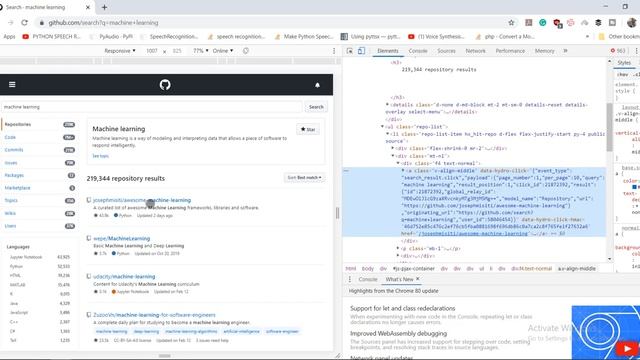View site info via the lock icon
The height and width of the screenshot is (360, 640).
41,23
